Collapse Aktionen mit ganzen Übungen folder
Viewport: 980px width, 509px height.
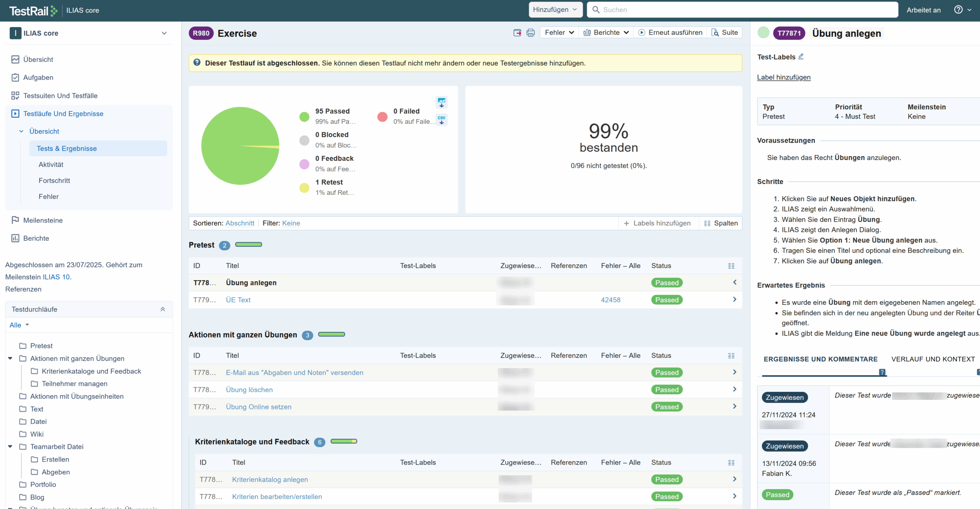click(x=10, y=359)
